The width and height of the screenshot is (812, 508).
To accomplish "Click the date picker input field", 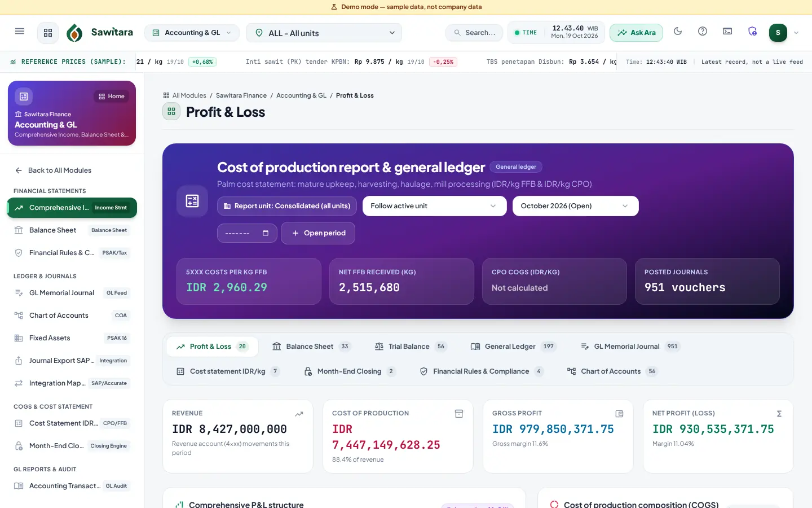I will click(x=247, y=233).
